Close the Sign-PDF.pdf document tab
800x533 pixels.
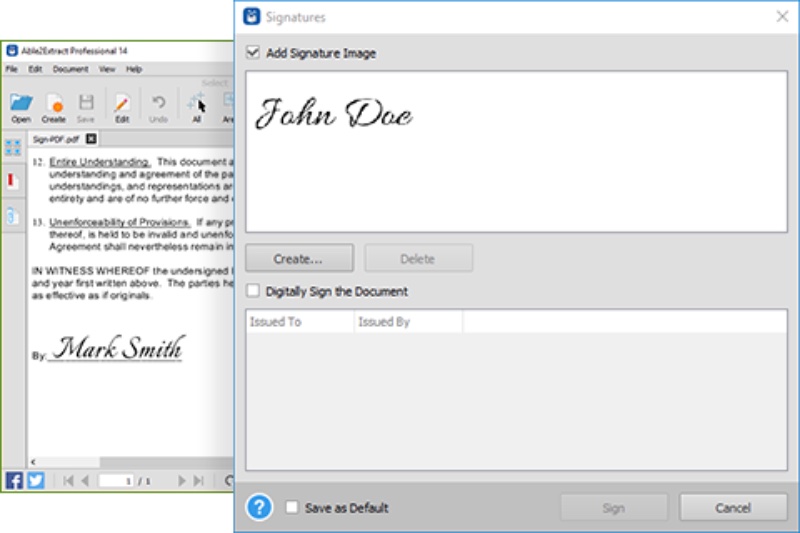pyautogui.click(x=90, y=139)
